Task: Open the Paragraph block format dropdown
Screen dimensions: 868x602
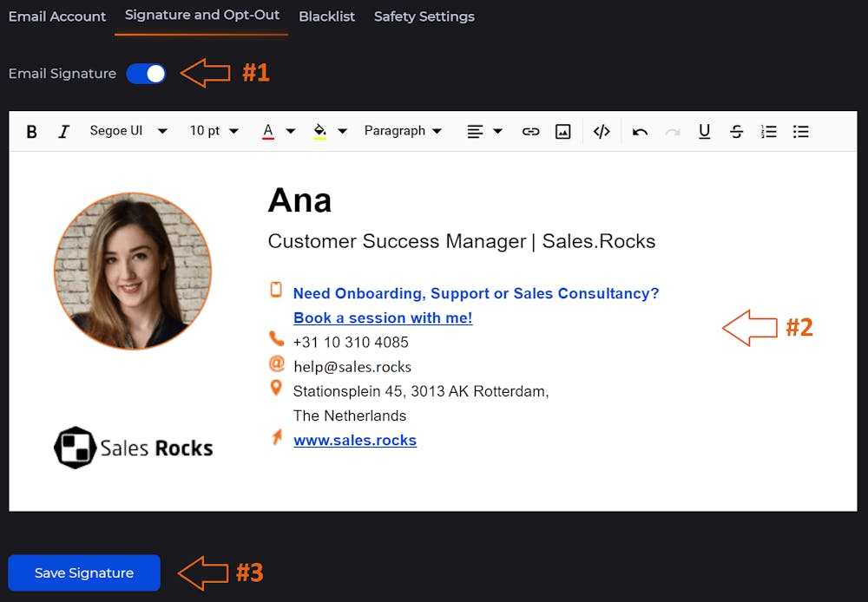Action: point(403,131)
